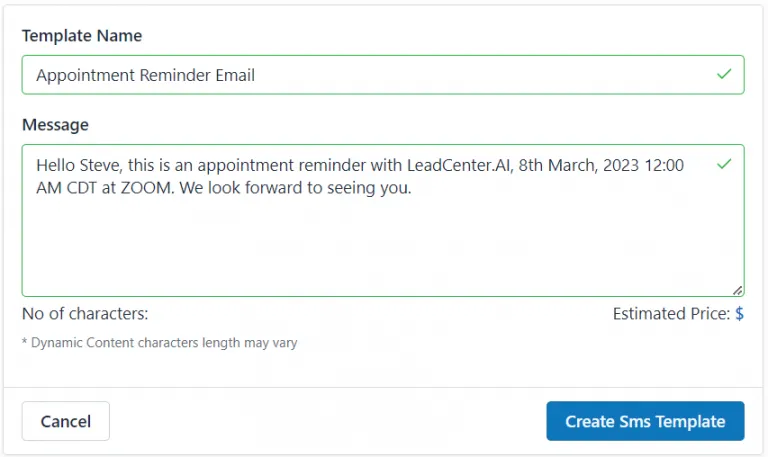Click the Create Sms Template button
Image resolution: width=768 pixels, height=457 pixels.
click(645, 421)
